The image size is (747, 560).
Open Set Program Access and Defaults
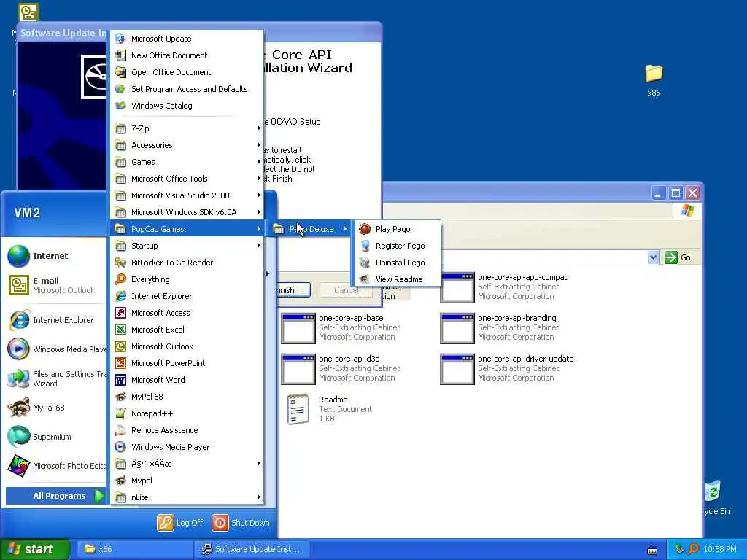click(x=187, y=89)
